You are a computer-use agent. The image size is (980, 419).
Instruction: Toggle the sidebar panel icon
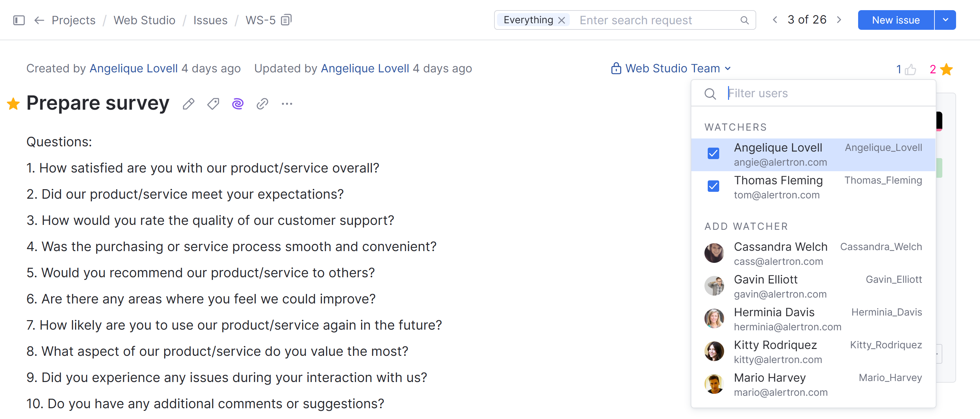(x=19, y=20)
